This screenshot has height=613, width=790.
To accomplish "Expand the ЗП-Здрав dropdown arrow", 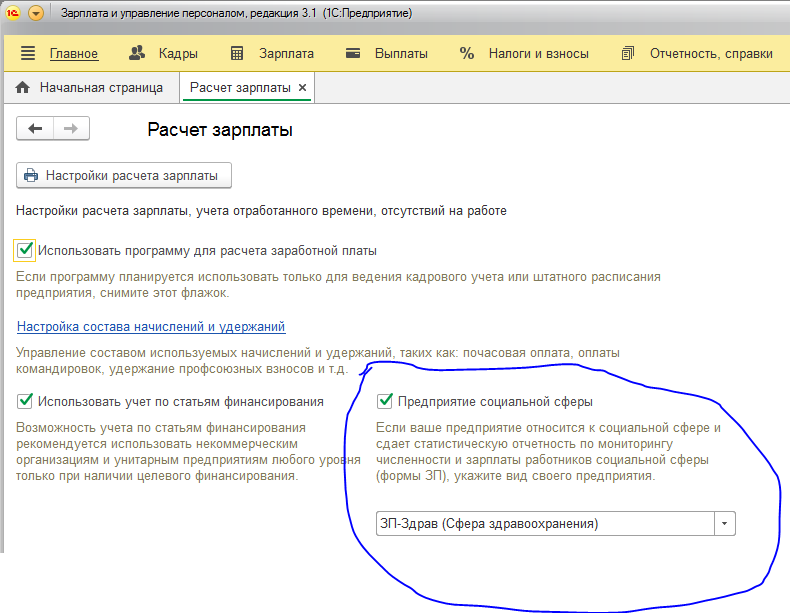I will point(725,523).
